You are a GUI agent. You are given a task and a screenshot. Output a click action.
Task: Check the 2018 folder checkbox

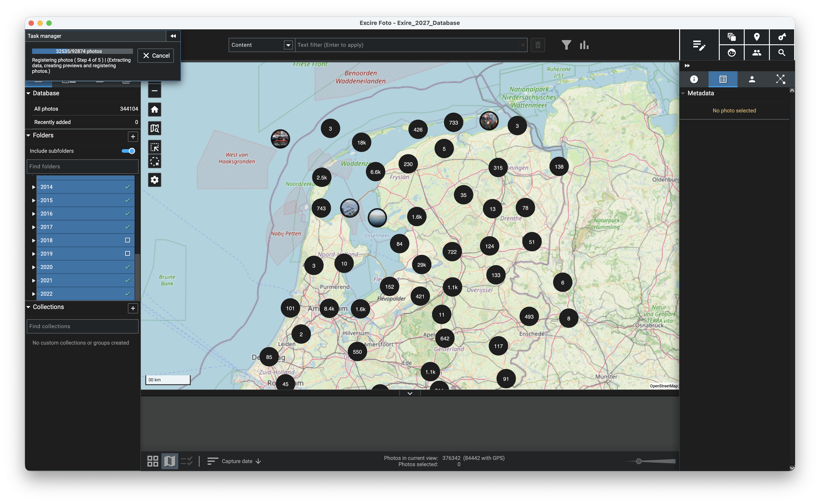(127, 240)
